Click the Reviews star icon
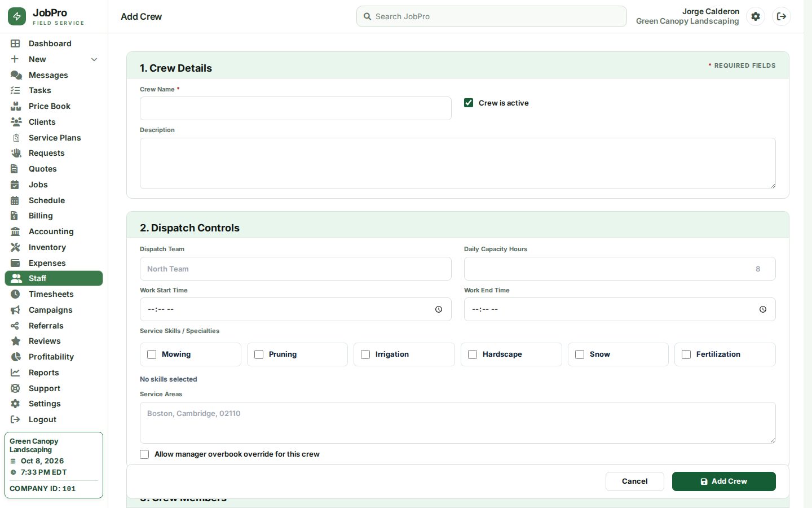 (x=16, y=341)
